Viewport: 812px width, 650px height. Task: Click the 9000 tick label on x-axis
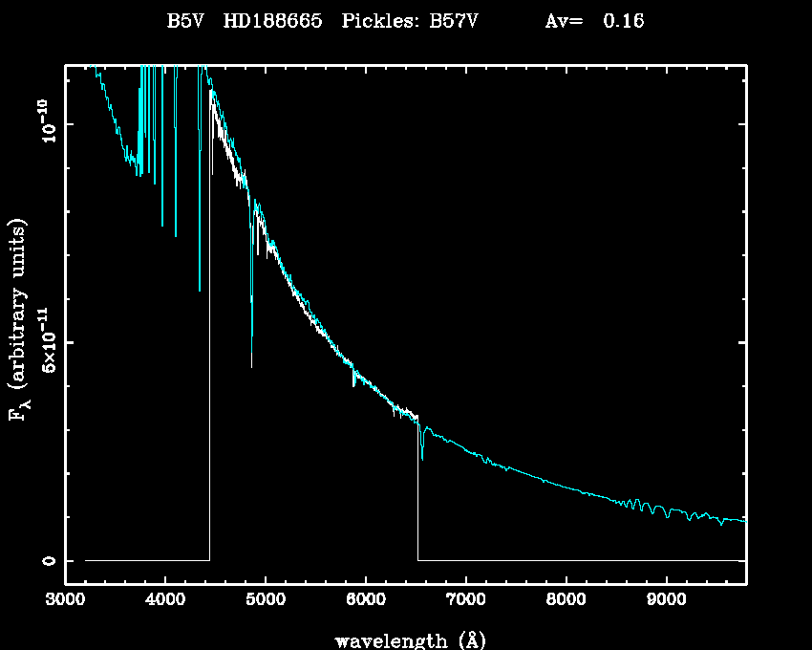666,601
